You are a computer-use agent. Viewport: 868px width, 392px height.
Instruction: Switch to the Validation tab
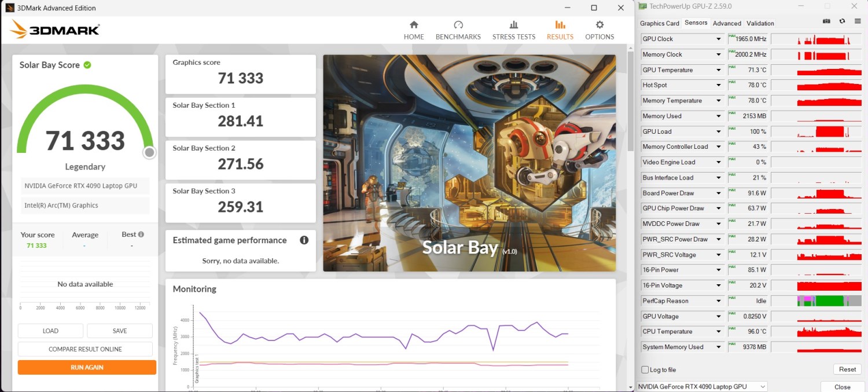(760, 23)
